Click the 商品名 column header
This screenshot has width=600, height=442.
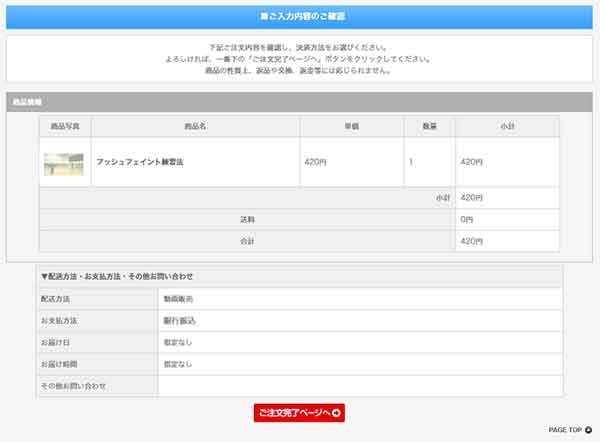tap(195, 126)
